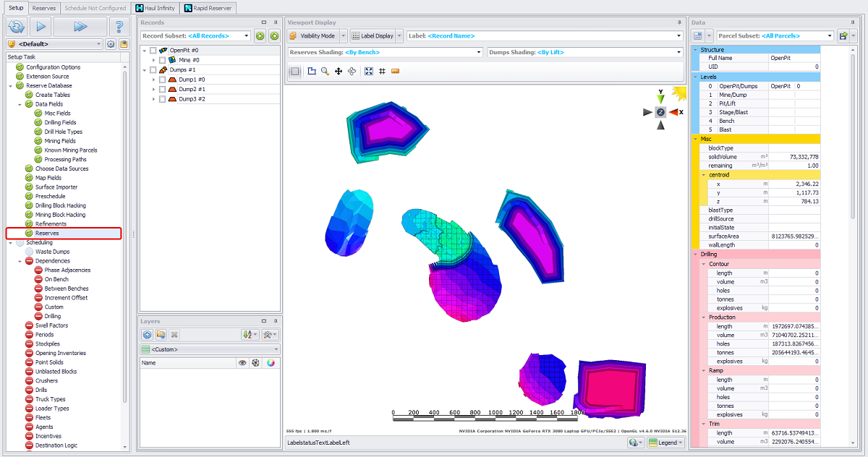Screen dimensions: 868x457
Task: Click the refresh setup icon button
Action: point(17,27)
